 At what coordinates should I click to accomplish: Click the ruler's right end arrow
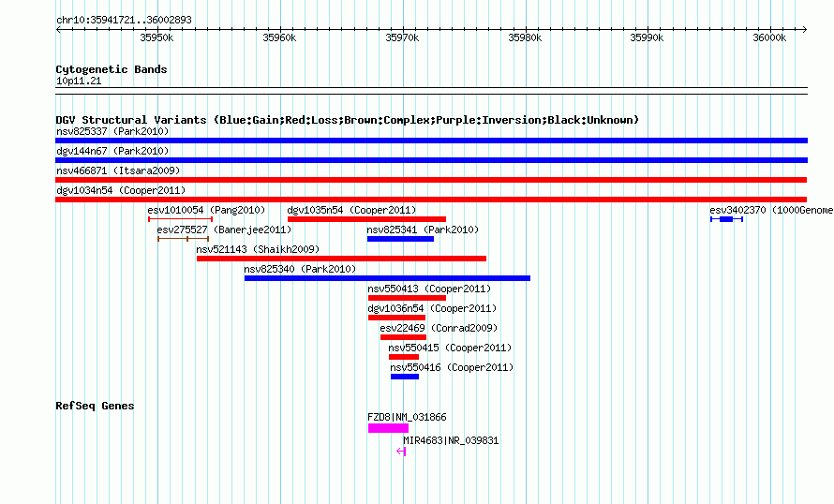coord(805,29)
